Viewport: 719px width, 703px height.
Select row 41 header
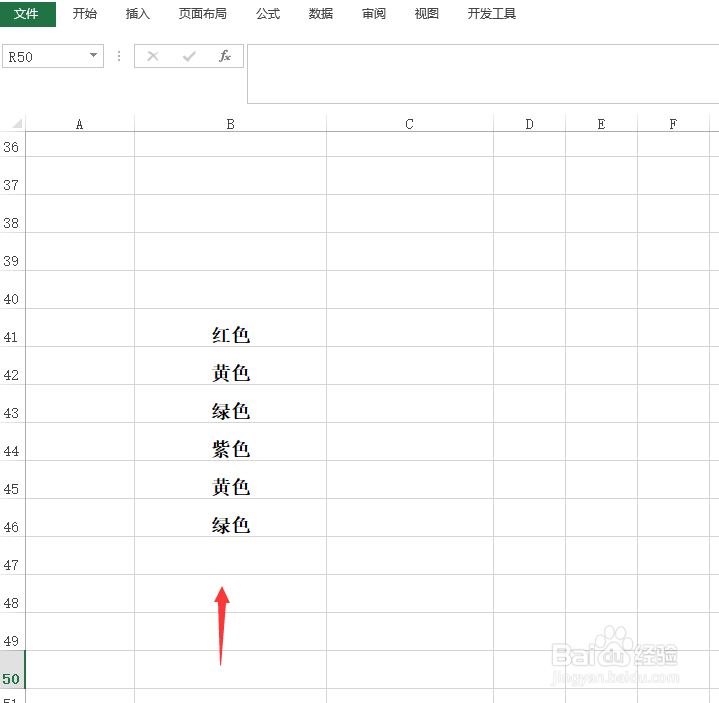[12, 328]
